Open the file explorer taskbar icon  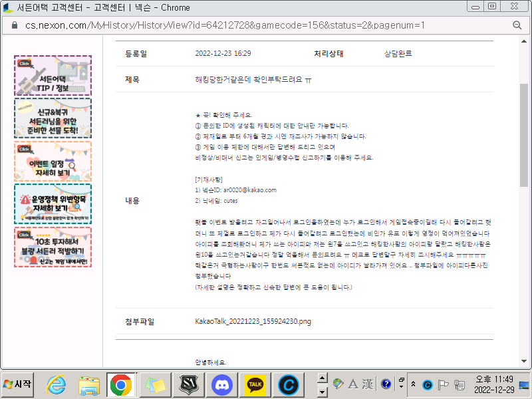click(88, 384)
